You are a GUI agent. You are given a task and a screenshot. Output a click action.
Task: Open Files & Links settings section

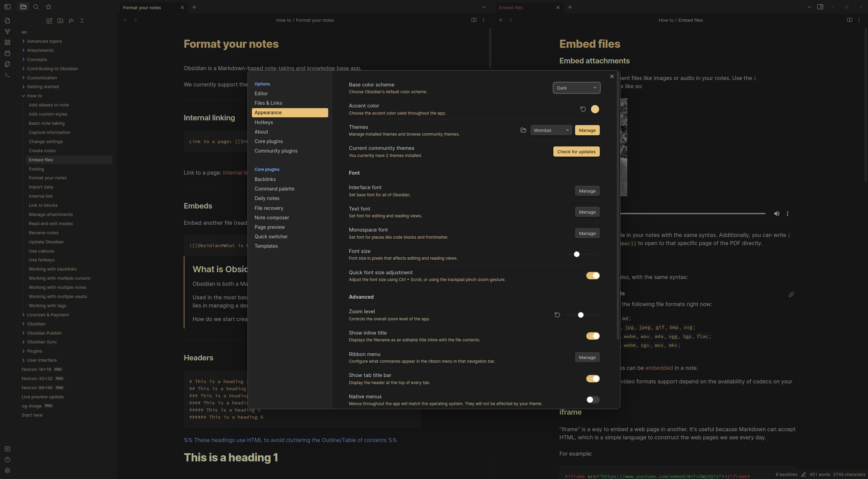click(290, 103)
